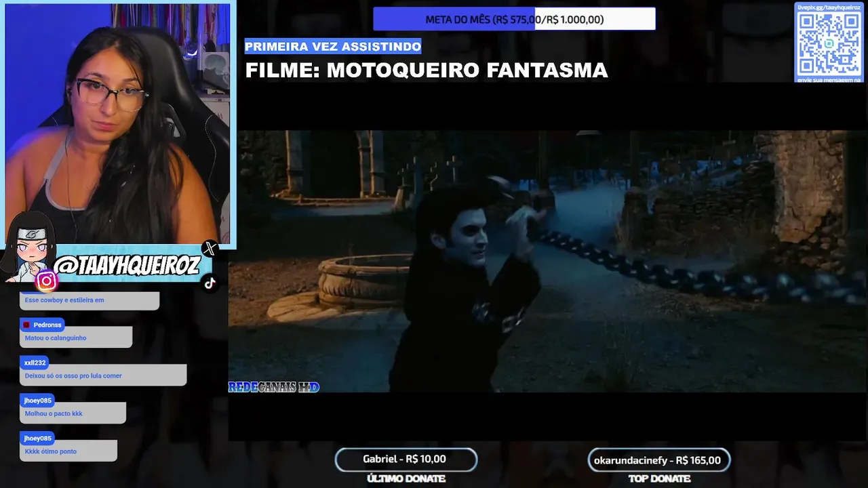Click chat message 'Molhou o pacto kkk'
868x488 pixels.
coord(54,413)
